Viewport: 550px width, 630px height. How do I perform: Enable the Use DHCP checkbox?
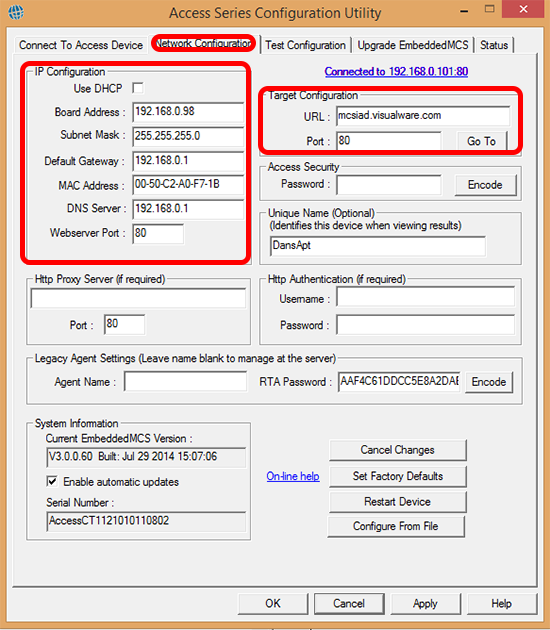click(x=138, y=88)
